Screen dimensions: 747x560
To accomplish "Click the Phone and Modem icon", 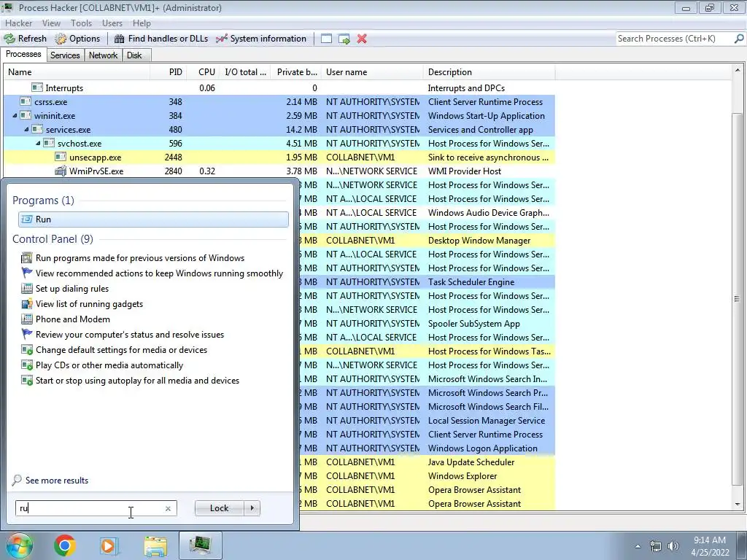I will [27, 319].
